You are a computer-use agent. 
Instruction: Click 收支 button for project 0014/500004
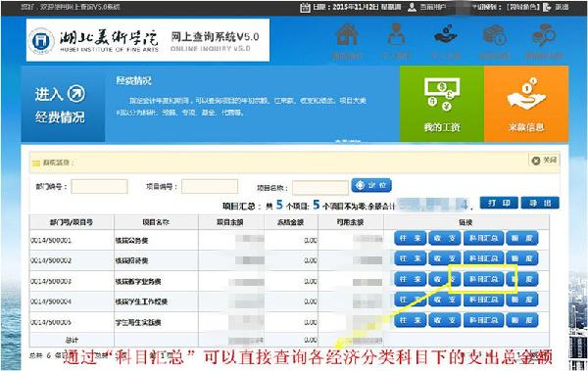(444, 300)
